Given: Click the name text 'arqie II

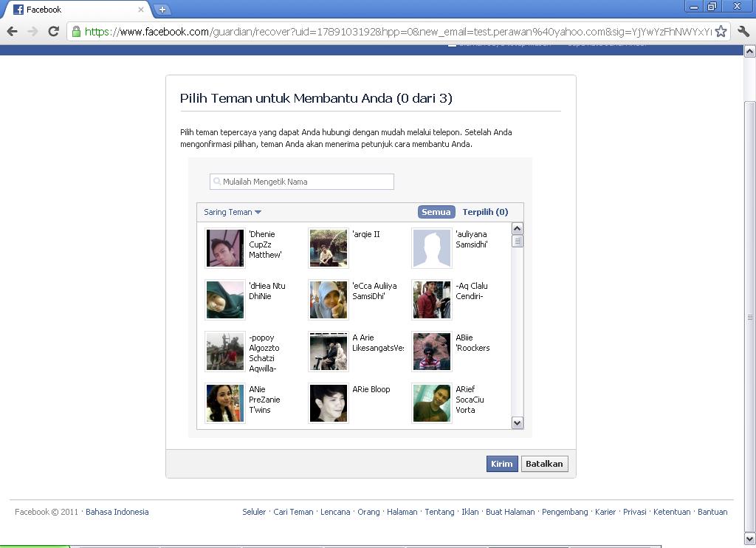Looking at the screenshot, I should [x=366, y=234].
